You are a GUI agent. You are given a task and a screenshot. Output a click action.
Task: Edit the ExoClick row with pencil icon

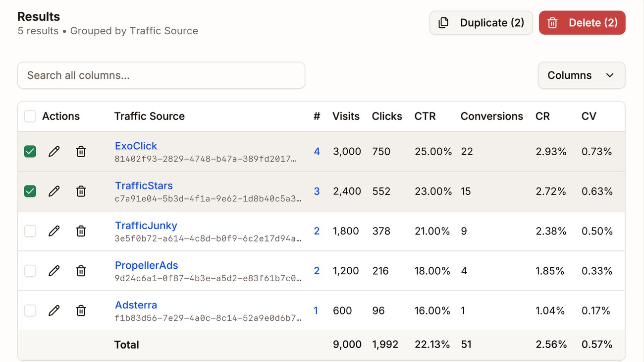coord(54,152)
